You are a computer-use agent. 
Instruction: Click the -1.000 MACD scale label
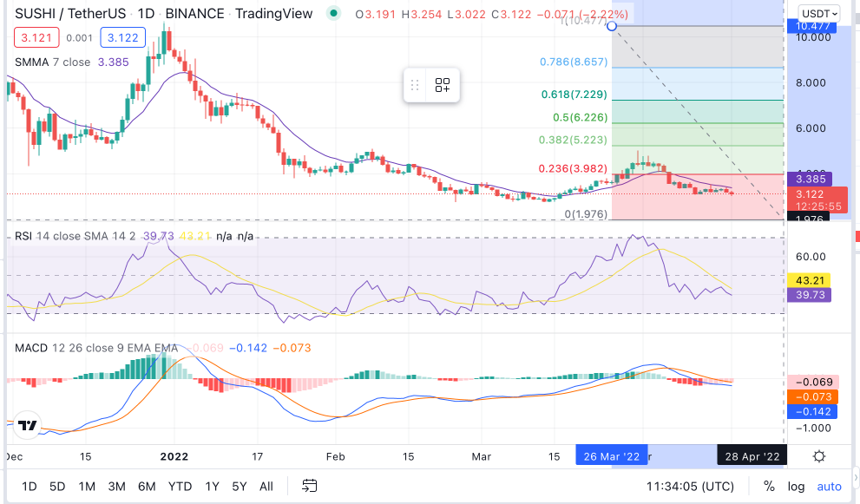point(813,428)
